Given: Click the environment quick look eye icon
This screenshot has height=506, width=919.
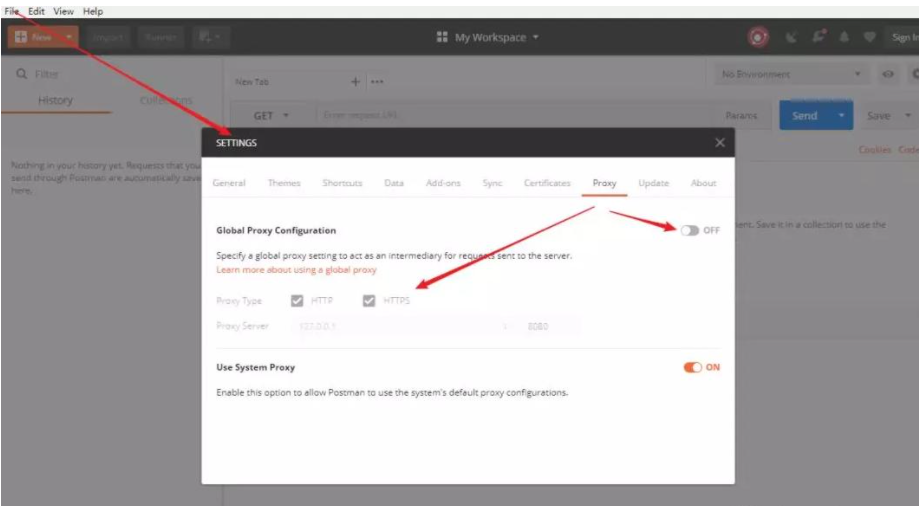Looking at the screenshot, I should [888, 74].
